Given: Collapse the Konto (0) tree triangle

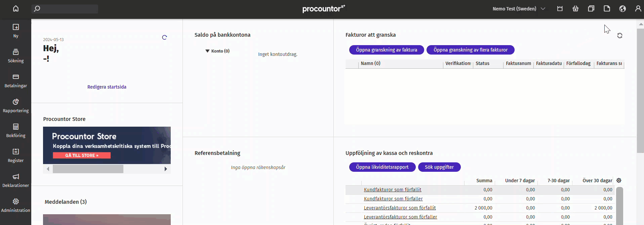Looking at the screenshot, I should pos(207,51).
